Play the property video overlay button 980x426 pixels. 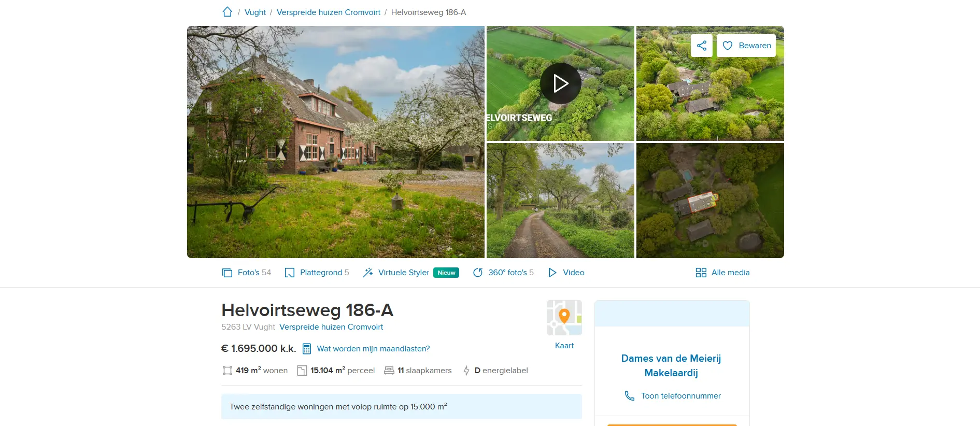(x=560, y=83)
